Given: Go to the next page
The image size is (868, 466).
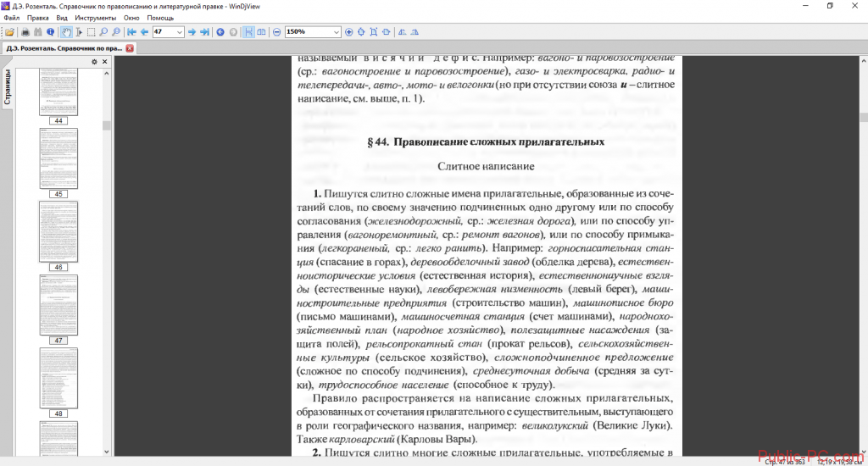Looking at the screenshot, I should tap(192, 32).
